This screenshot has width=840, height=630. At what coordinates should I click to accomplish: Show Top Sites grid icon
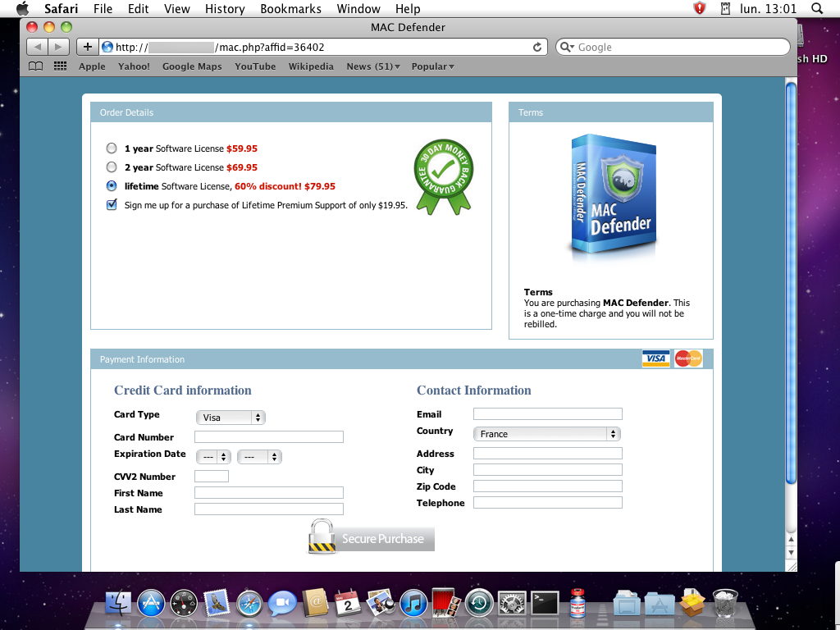pos(60,66)
